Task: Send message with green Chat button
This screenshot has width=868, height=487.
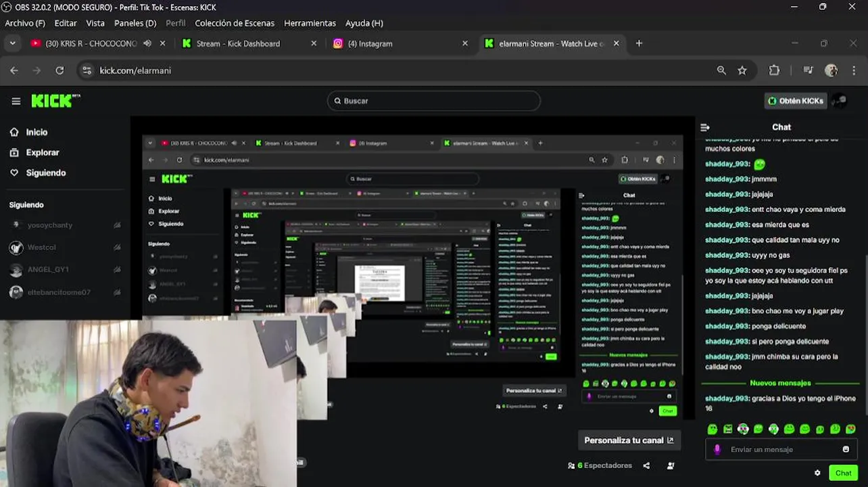Action: coord(843,473)
